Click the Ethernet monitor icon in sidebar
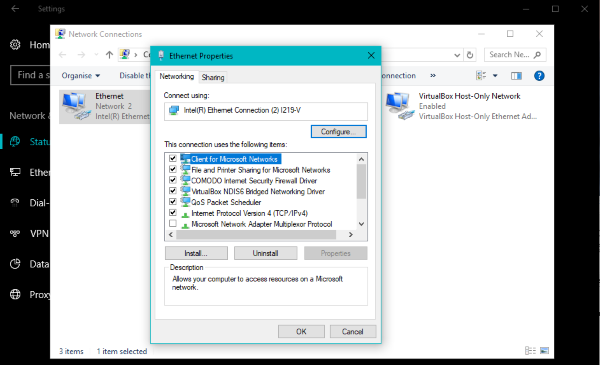 (x=15, y=172)
